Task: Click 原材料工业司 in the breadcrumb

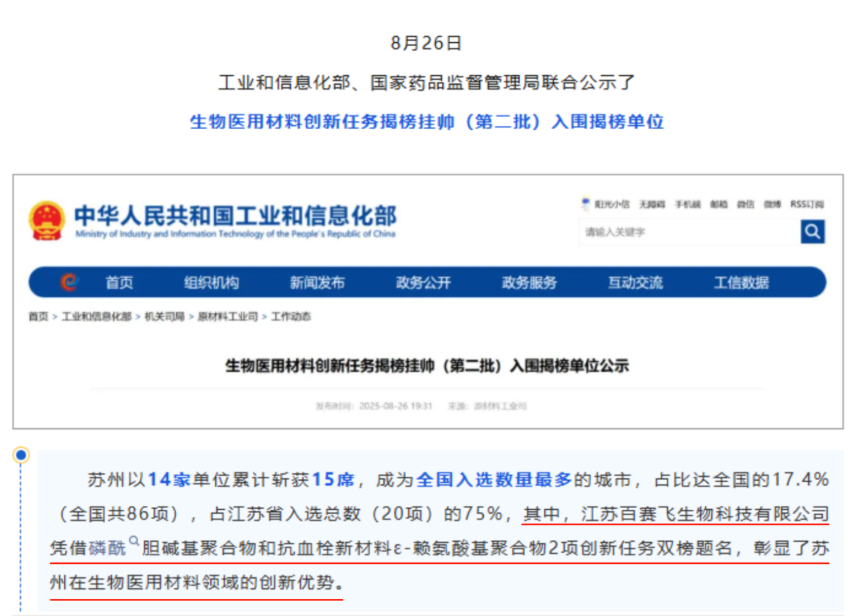Action: click(227, 316)
